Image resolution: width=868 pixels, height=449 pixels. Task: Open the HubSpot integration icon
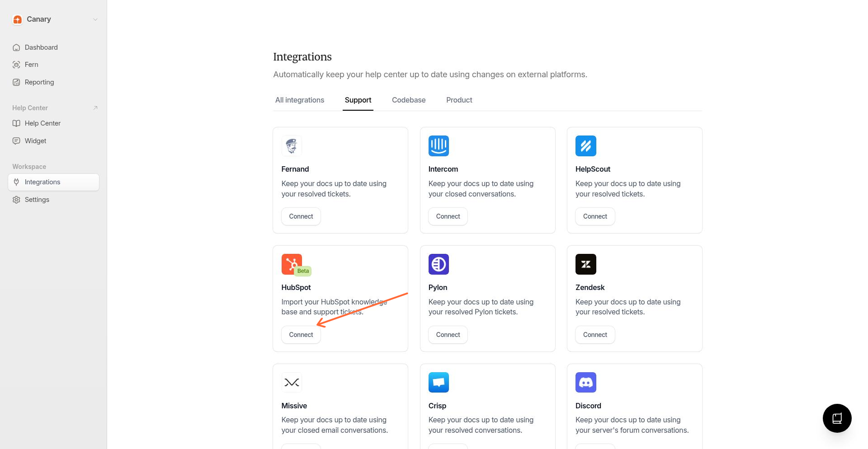pyautogui.click(x=292, y=264)
